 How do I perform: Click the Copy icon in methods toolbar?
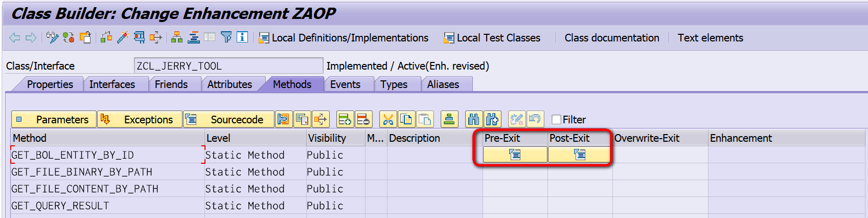pyautogui.click(x=406, y=120)
